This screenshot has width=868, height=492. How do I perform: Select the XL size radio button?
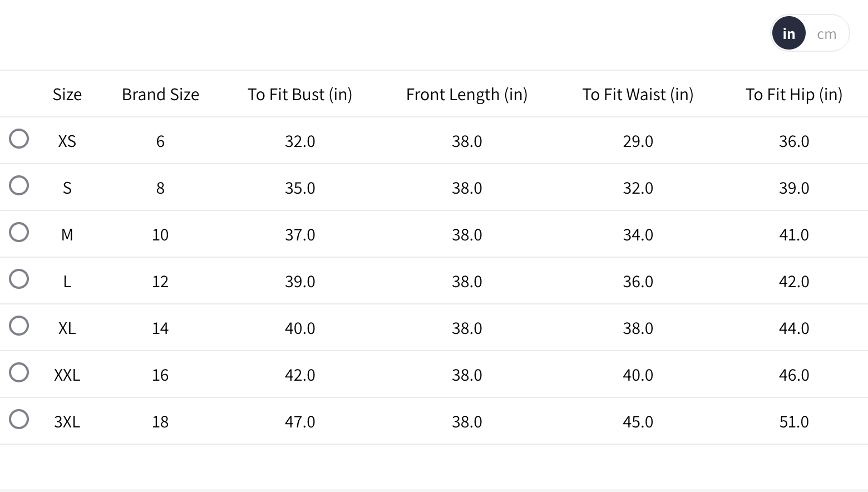click(19, 326)
